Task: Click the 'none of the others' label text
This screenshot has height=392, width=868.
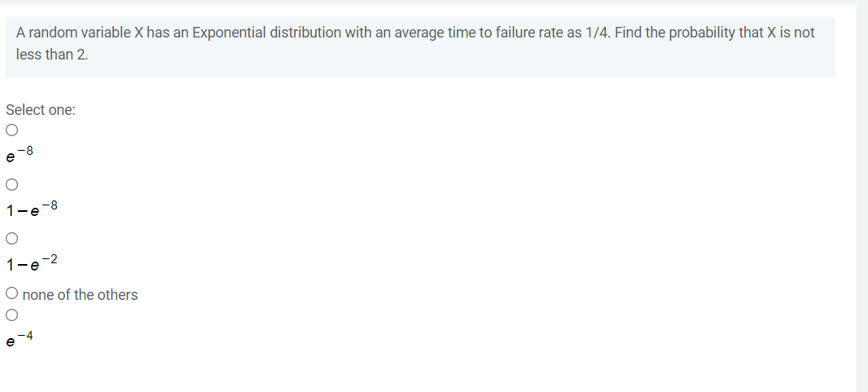Action: [81, 294]
